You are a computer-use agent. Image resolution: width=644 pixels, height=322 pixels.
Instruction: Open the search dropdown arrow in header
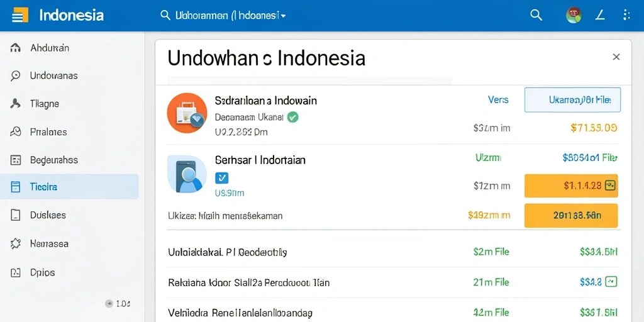point(283,16)
